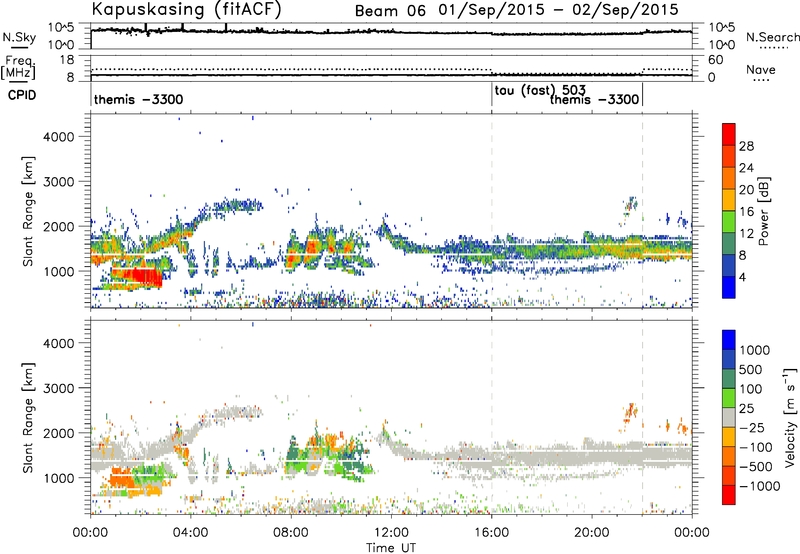The height and width of the screenshot is (554, 800).
Task: Click the '04:00' time axis label
Action: tap(191, 533)
